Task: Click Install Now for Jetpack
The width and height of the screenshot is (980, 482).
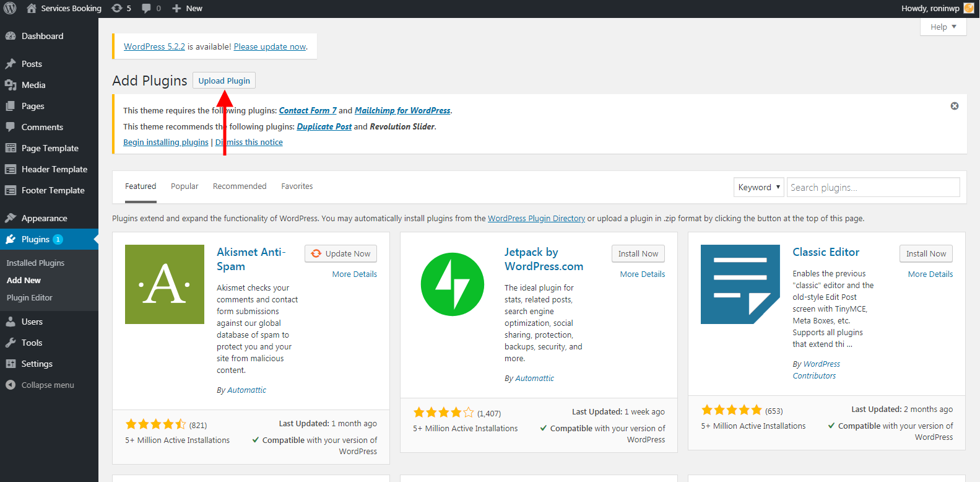Action: 638,253
